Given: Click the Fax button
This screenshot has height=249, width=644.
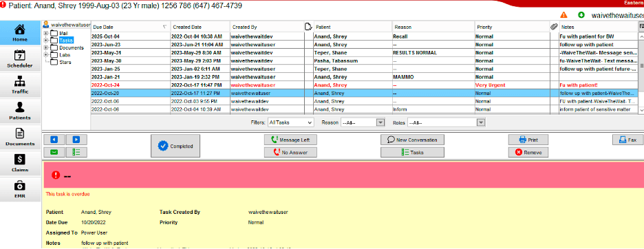Looking at the screenshot, I should coord(627,140).
